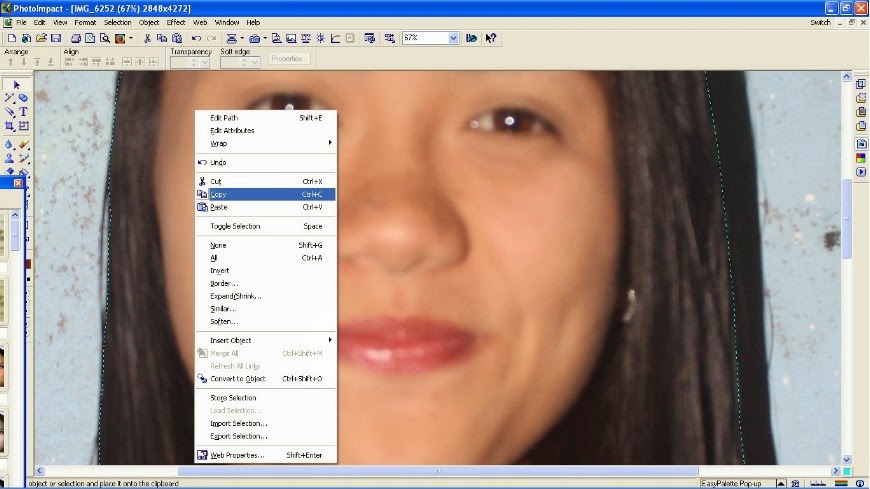Click the New document icon
The image size is (870, 489).
[12, 38]
